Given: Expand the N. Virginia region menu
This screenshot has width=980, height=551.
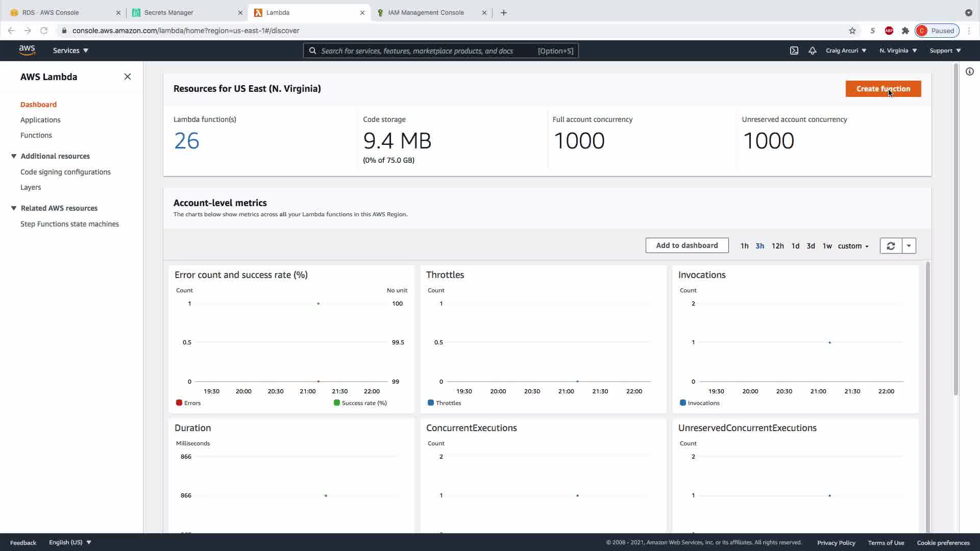Looking at the screenshot, I should (x=898, y=51).
